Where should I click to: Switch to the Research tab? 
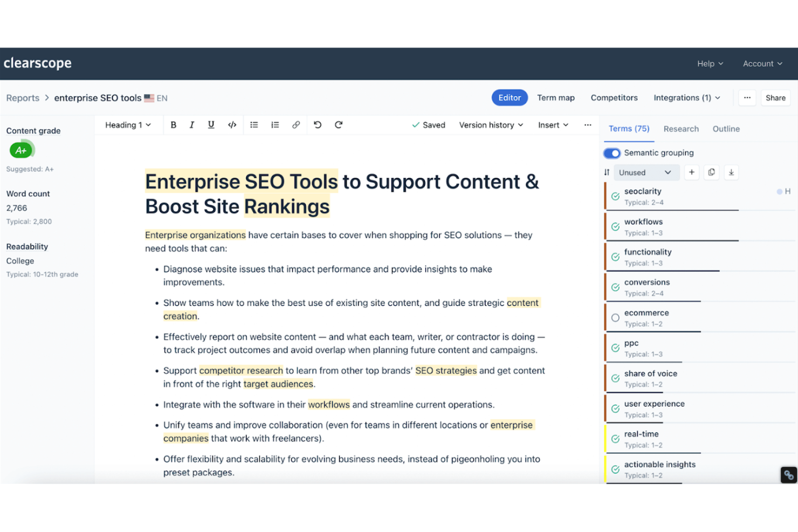[681, 129]
